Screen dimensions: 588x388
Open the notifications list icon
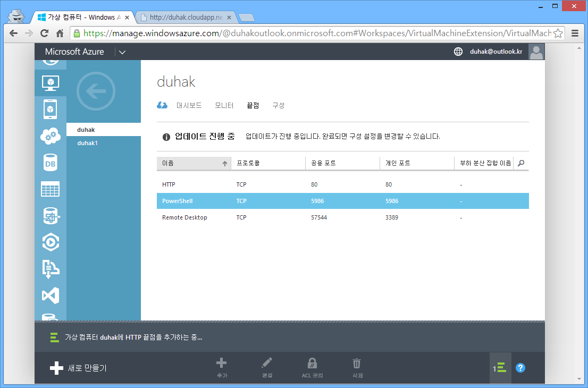click(x=500, y=368)
